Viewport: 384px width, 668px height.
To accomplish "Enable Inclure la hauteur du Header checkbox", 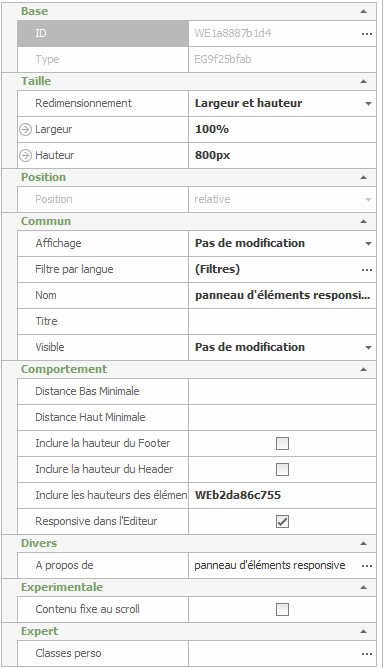I will (282, 469).
